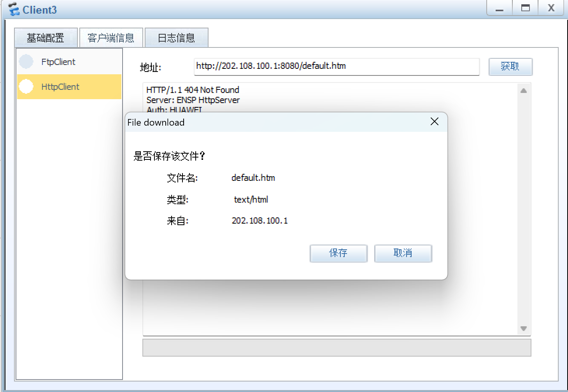Click the gray progress bar below response
This screenshot has width=568, height=392.
[337, 348]
